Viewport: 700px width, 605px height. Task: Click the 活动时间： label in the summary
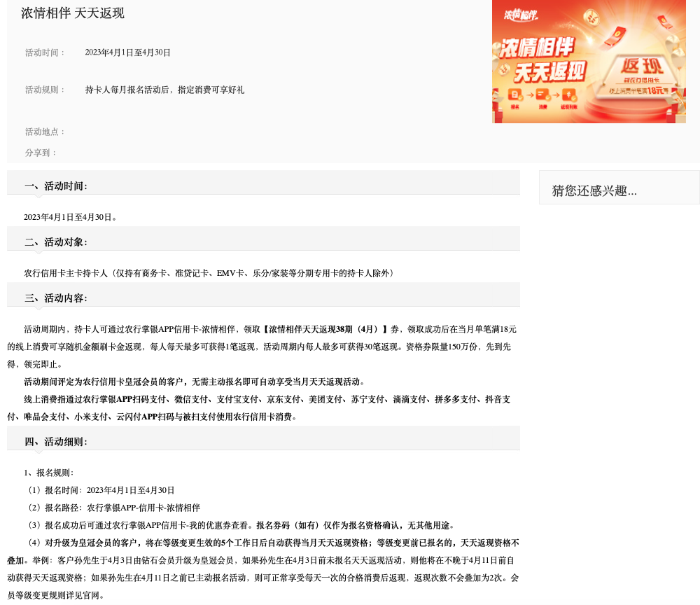click(x=45, y=53)
